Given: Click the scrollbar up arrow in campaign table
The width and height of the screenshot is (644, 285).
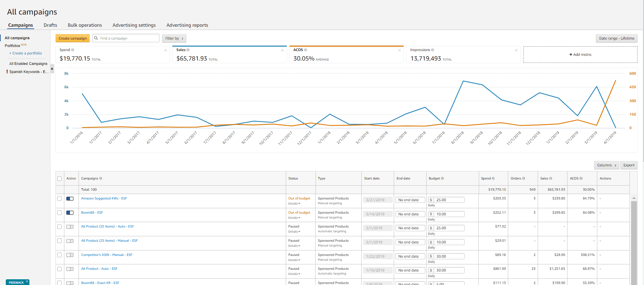Looking at the screenshot, I should tap(634, 198).
